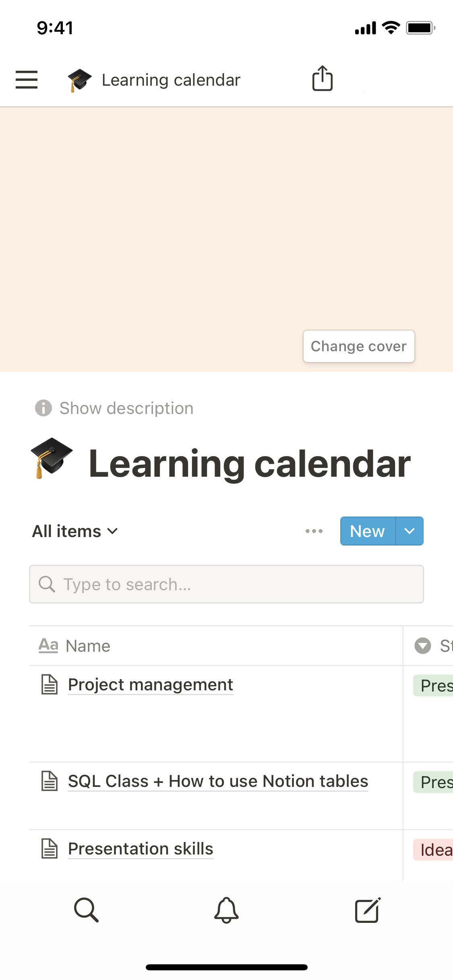453x980 pixels.
Task: Click the Type to search field
Action: tap(226, 584)
